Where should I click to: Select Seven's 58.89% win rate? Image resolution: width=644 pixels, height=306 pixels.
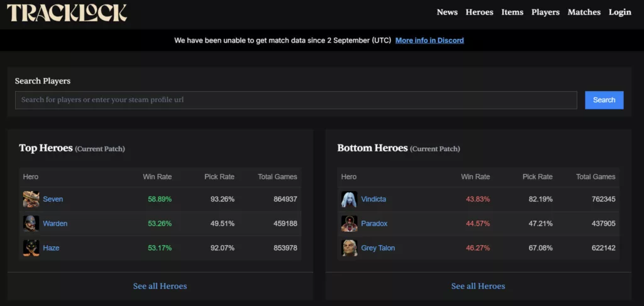tap(160, 199)
